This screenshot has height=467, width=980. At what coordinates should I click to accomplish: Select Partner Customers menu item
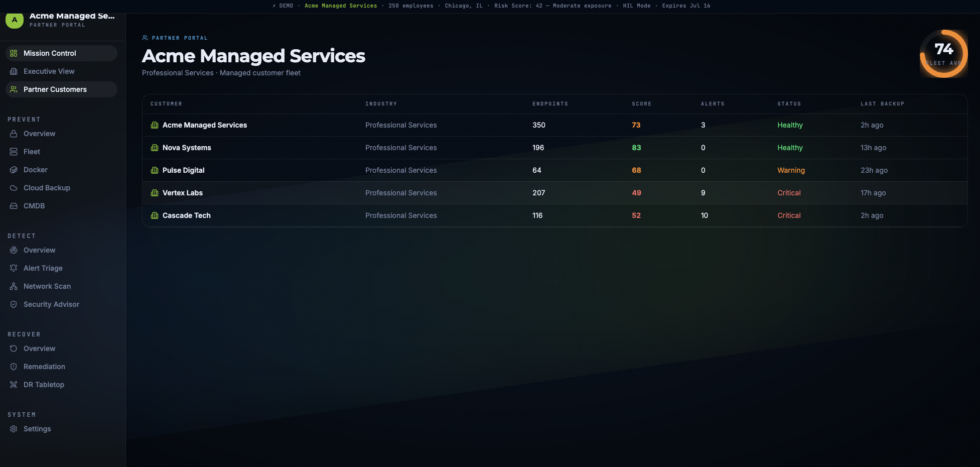tap(61, 89)
